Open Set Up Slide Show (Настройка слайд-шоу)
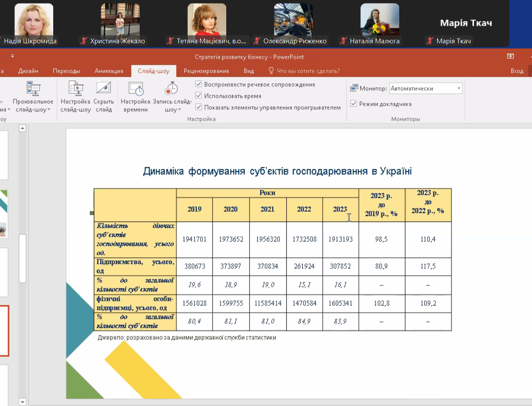 [76, 90]
